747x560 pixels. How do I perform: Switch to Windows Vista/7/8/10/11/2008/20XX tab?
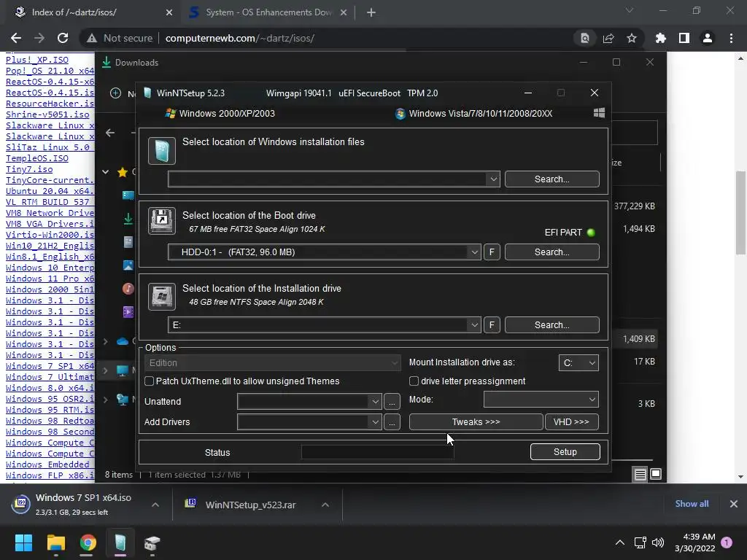tap(473, 113)
